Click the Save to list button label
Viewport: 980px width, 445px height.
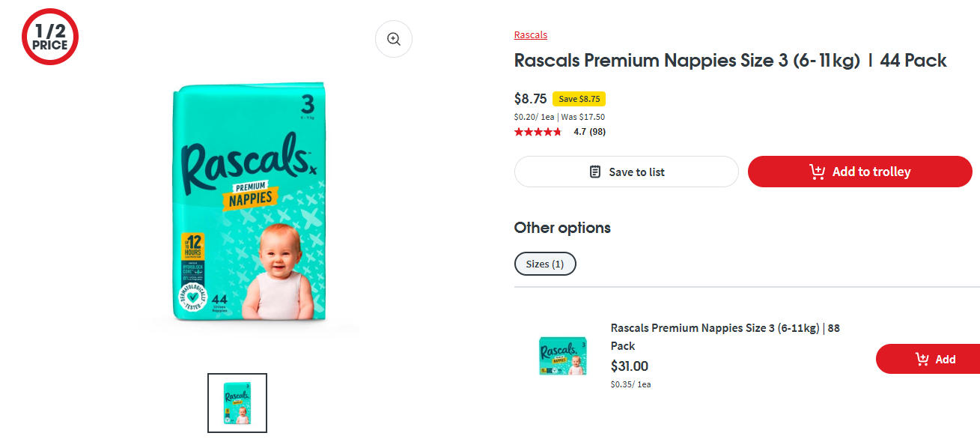point(636,172)
